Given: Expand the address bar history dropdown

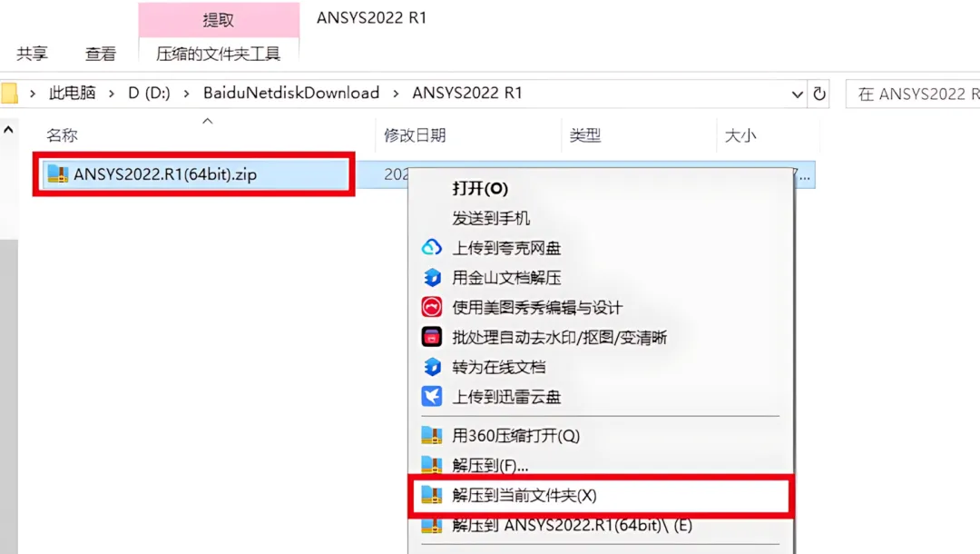Looking at the screenshot, I should tap(797, 94).
